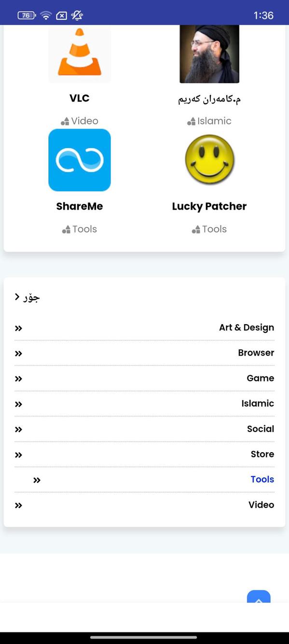Tap the bearded man app thumbnail
This screenshot has height=644, width=289.
coord(209,54)
